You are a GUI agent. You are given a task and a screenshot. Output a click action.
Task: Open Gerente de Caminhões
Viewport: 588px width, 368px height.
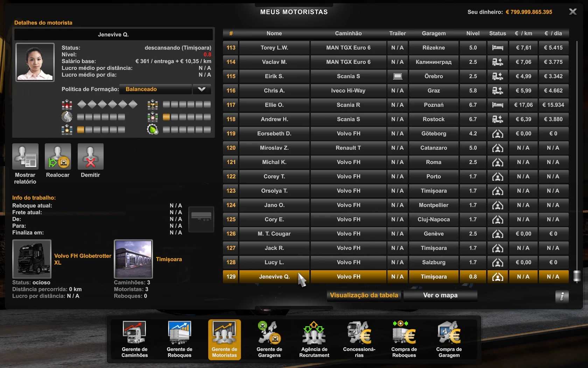click(x=134, y=339)
